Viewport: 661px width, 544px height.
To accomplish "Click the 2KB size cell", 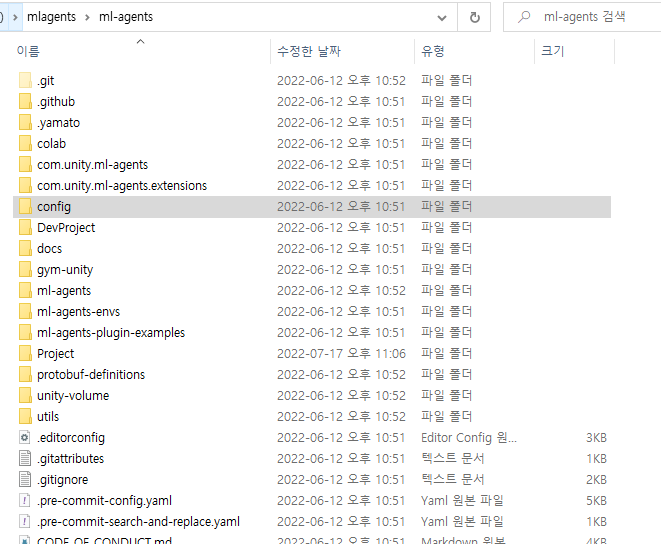I will [596, 479].
